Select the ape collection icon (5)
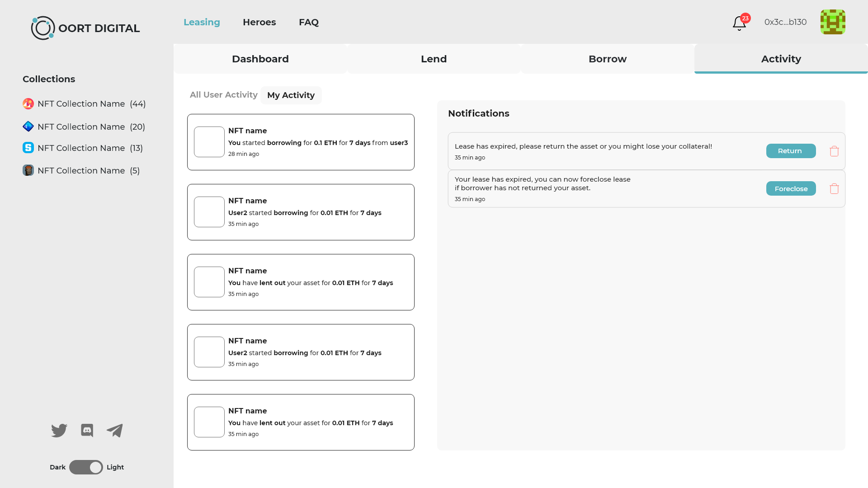The height and width of the screenshot is (488, 868). 28,170
